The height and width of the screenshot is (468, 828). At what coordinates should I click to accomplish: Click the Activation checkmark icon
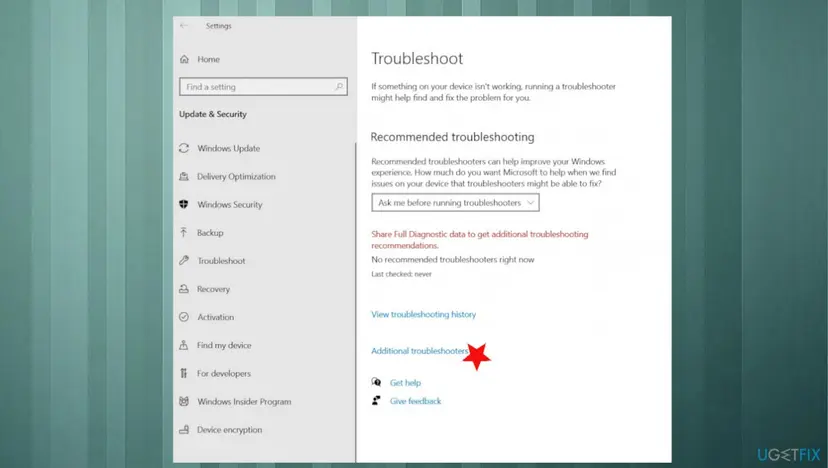[x=184, y=317]
